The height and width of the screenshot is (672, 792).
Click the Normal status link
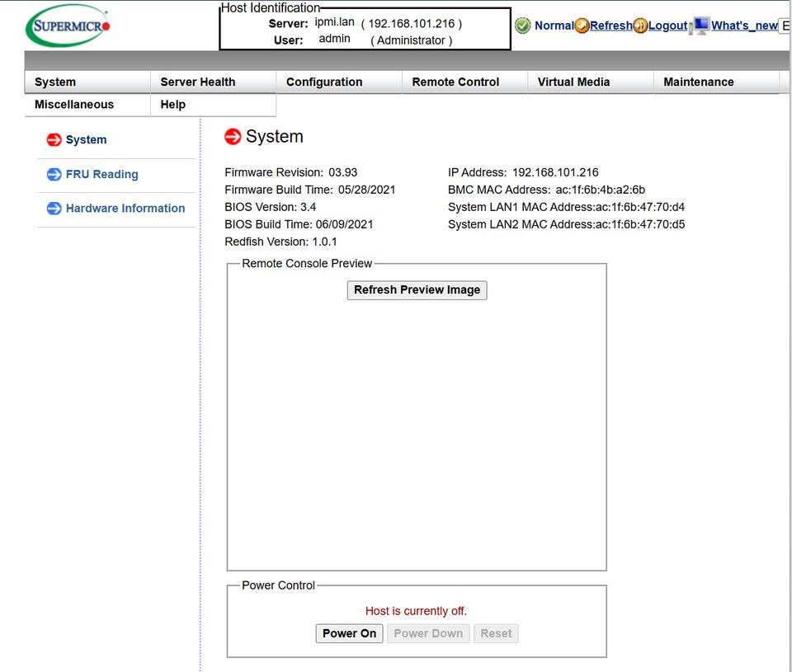[554, 26]
